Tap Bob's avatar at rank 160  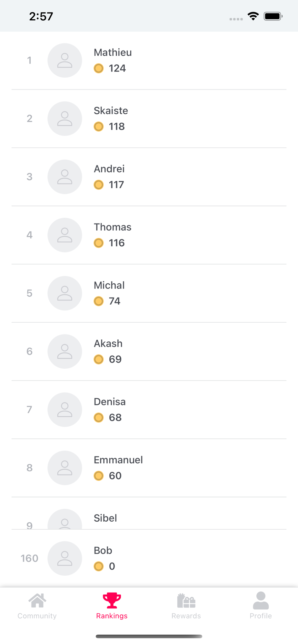65,558
